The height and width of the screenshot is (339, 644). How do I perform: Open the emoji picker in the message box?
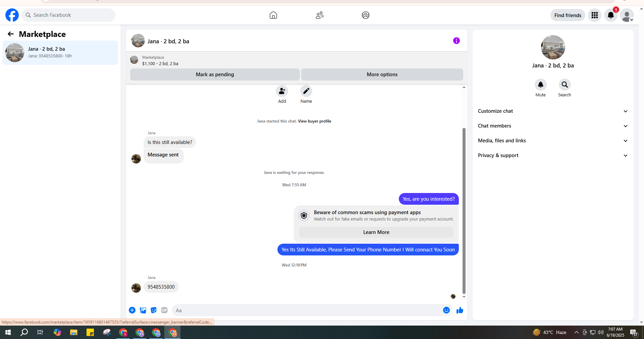click(x=446, y=310)
